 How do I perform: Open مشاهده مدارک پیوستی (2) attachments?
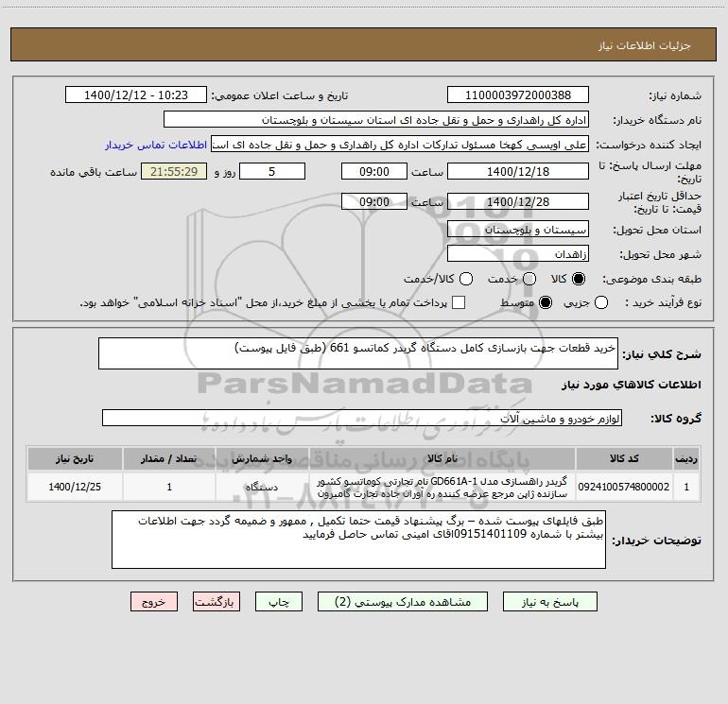click(x=403, y=601)
